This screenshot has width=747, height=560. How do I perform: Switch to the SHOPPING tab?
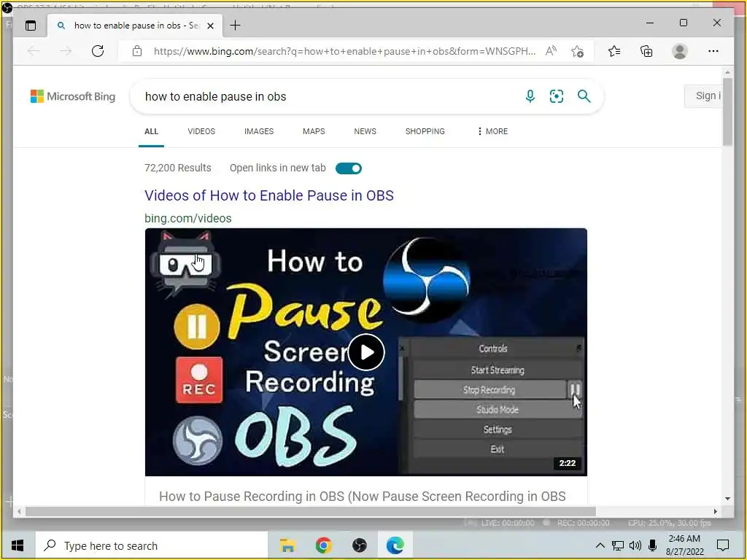[425, 131]
